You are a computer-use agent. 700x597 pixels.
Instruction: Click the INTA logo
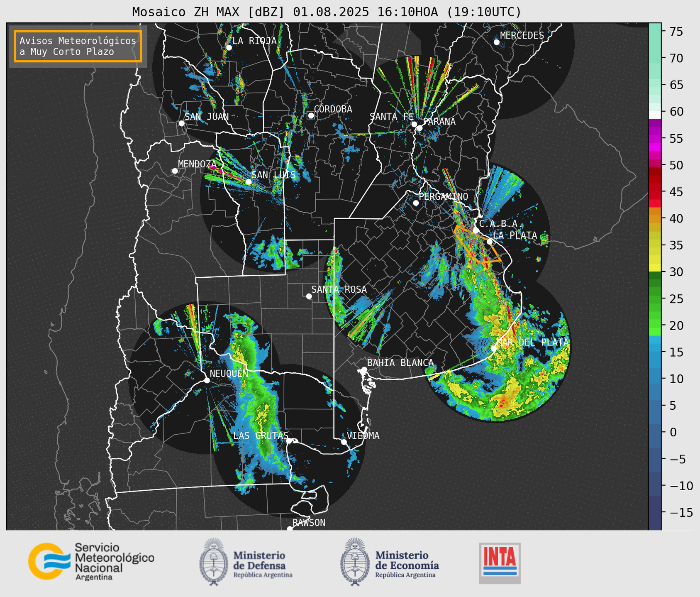point(500,563)
